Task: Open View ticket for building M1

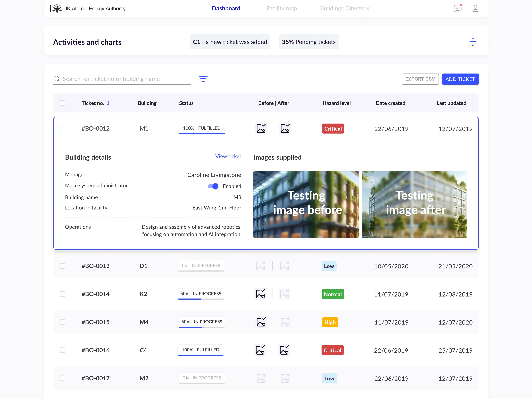Action: pos(228,156)
